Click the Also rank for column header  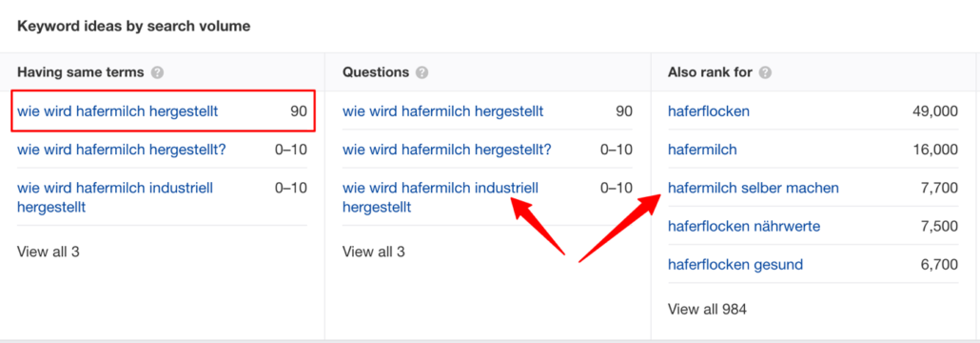[710, 72]
